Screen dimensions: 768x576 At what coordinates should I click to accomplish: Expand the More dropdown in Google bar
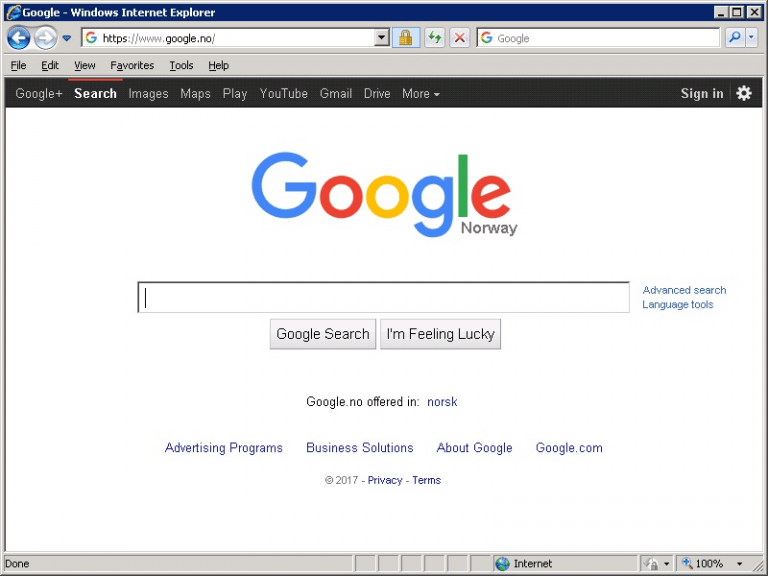tap(421, 93)
